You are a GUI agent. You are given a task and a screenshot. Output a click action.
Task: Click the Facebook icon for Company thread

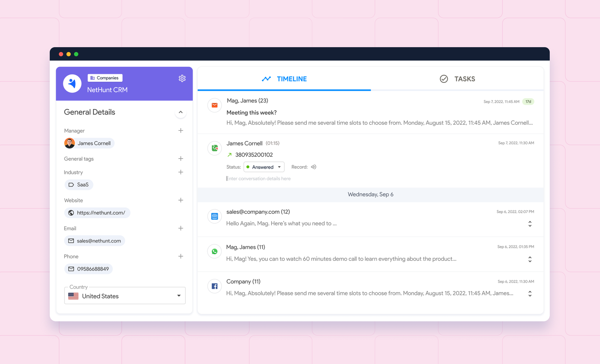tap(214, 286)
